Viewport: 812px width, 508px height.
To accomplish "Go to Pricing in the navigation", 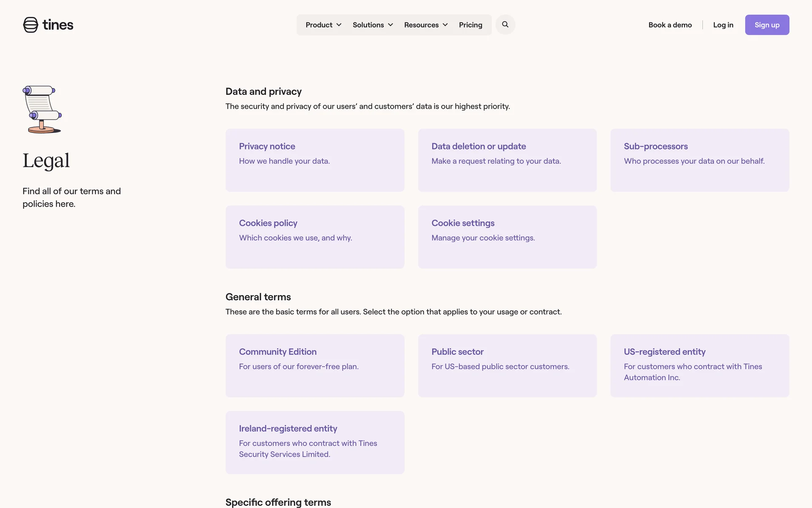I will tap(470, 25).
